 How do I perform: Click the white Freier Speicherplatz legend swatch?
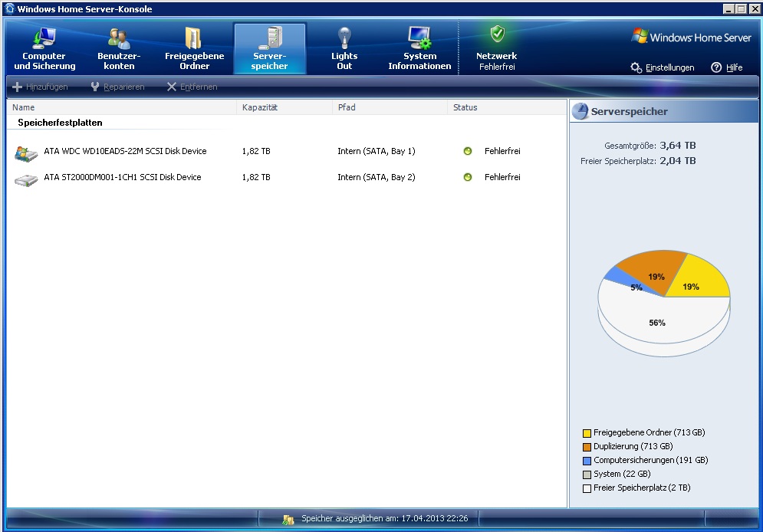tap(587, 489)
